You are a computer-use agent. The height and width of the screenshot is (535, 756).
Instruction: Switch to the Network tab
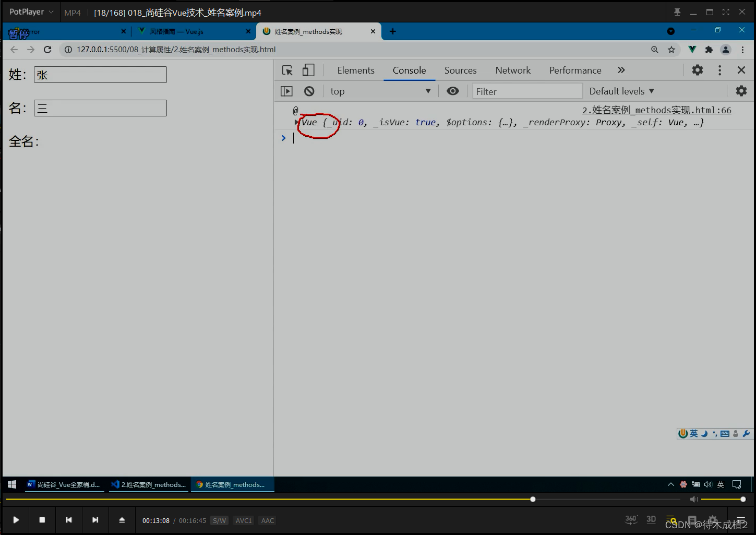tap(513, 70)
